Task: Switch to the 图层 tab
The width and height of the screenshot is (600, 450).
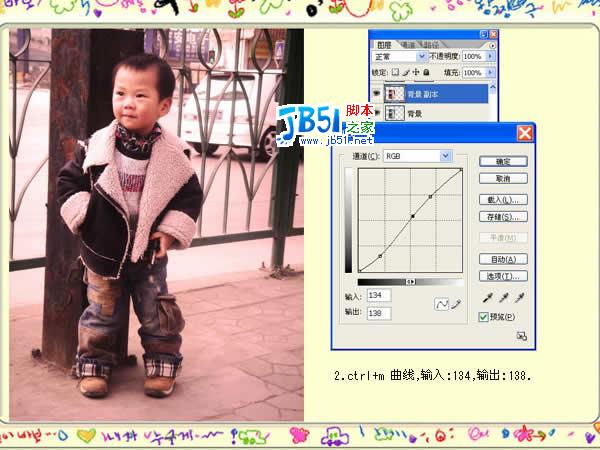Action: pyautogui.click(x=384, y=45)
